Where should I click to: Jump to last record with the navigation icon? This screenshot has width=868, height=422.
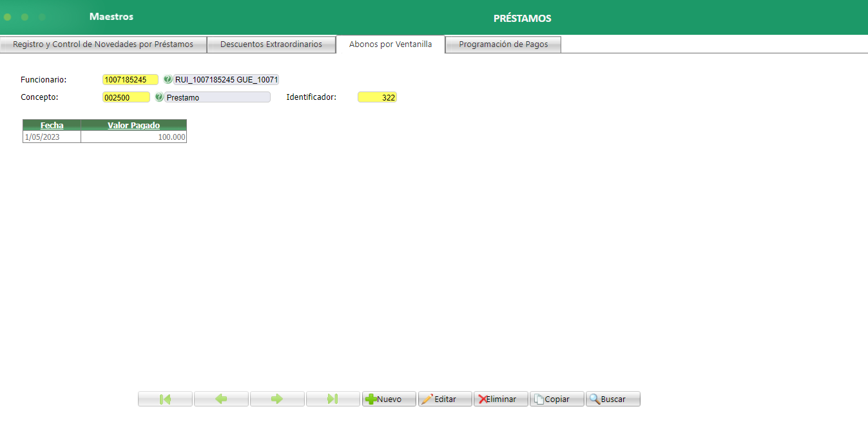click(333, 398)
